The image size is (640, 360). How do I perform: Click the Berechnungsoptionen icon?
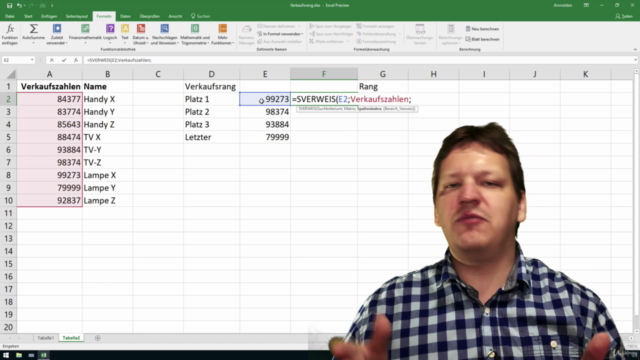click(x=451, y=29)
